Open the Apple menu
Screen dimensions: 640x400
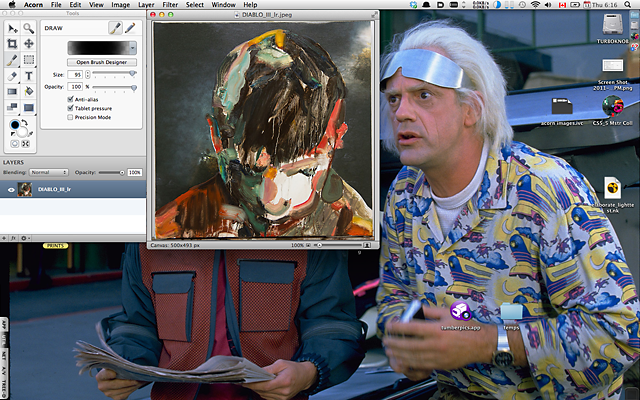[x=12, y=4]
